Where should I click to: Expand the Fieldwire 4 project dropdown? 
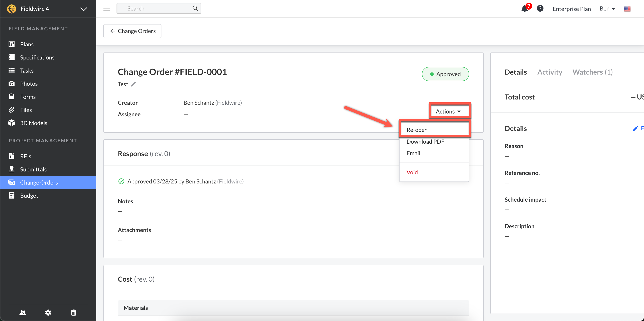coord(83,9)
